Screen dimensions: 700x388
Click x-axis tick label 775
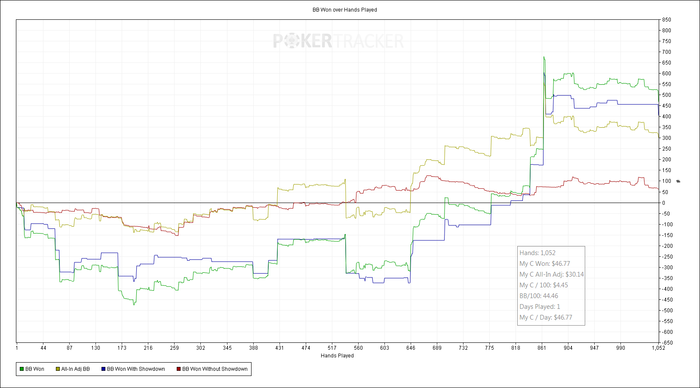490,347
